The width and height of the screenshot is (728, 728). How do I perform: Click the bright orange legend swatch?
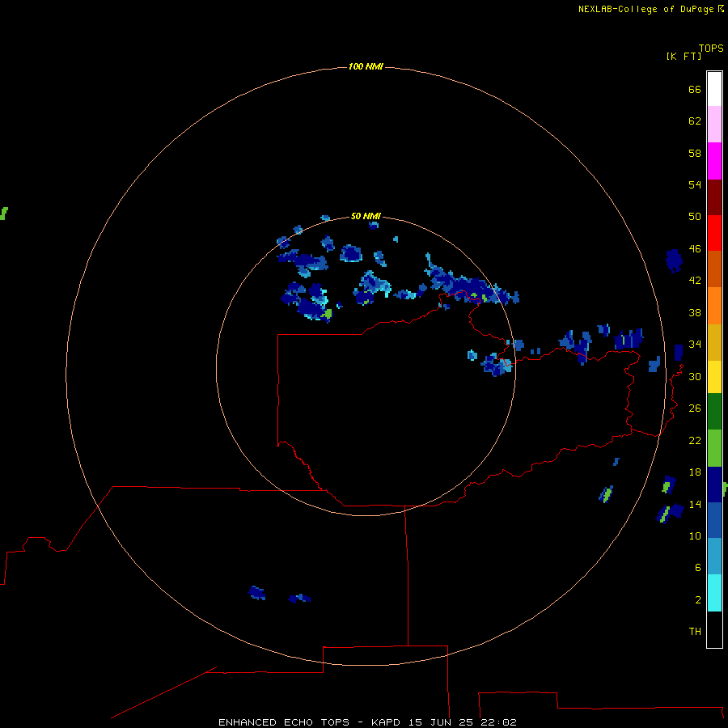tap(714, 306)
